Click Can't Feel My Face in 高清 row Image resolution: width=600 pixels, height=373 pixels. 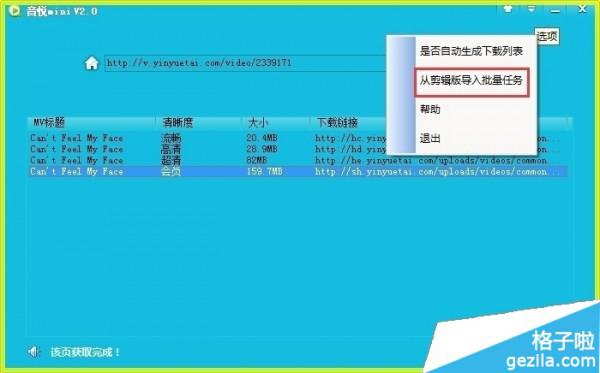click(77, 149)
